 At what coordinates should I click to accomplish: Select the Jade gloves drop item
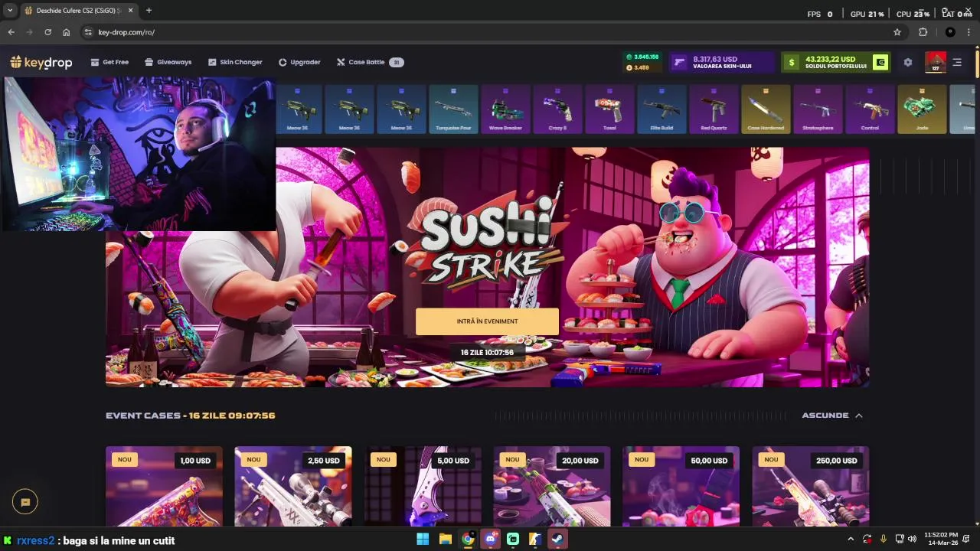[x=922, y=109]
